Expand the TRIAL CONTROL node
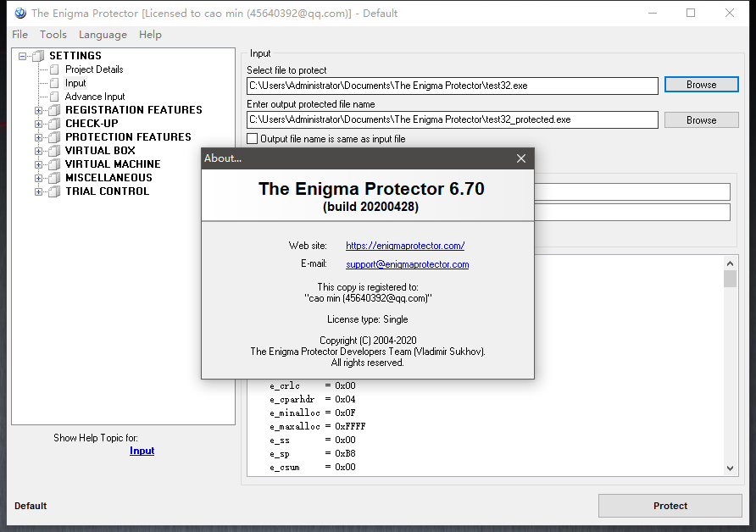This screenshot has width=756, height=532. pos(39,191)
